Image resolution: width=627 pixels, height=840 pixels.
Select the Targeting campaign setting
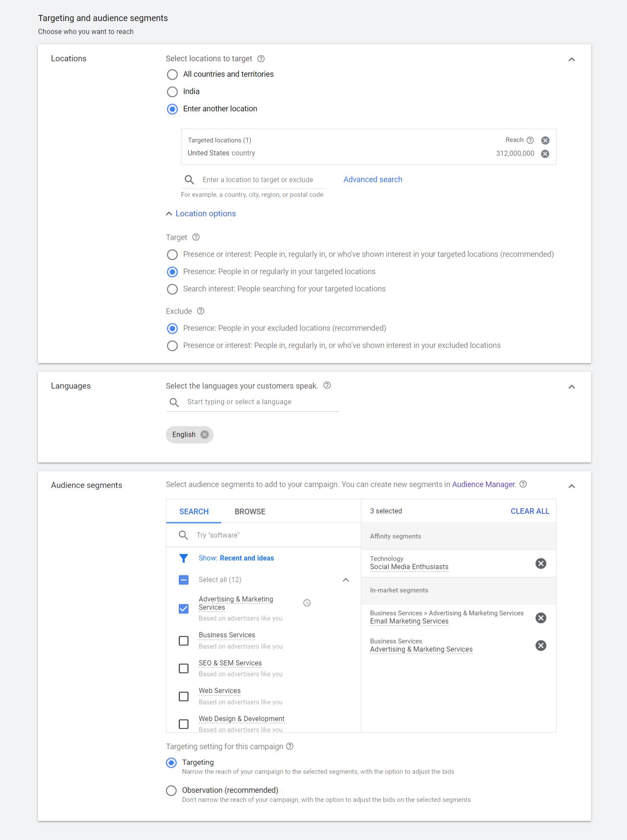click(172, 763)
